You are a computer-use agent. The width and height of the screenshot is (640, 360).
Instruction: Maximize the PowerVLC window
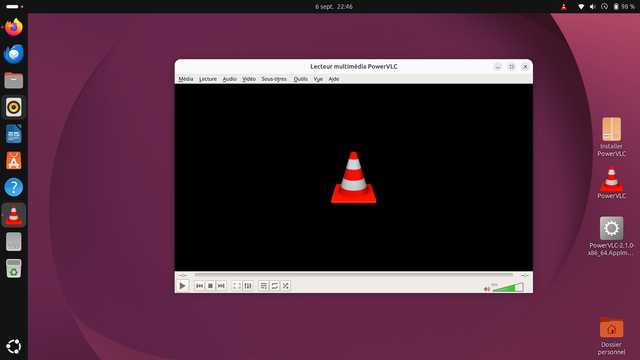click(x=511, y=67)
